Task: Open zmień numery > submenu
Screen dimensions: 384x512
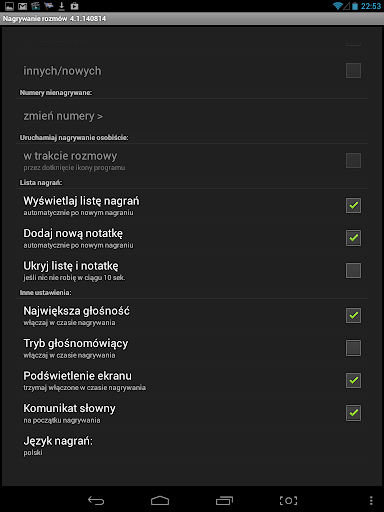Action: click(x=192, y=116)
